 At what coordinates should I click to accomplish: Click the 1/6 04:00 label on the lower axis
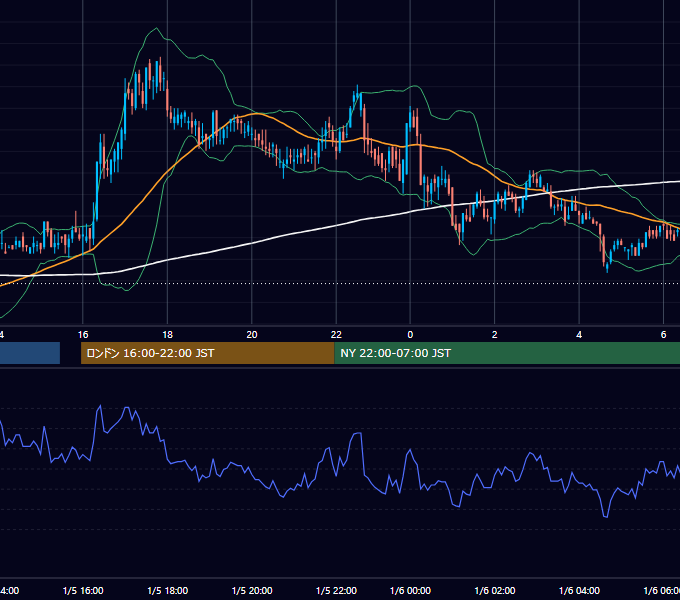(579, 591)
